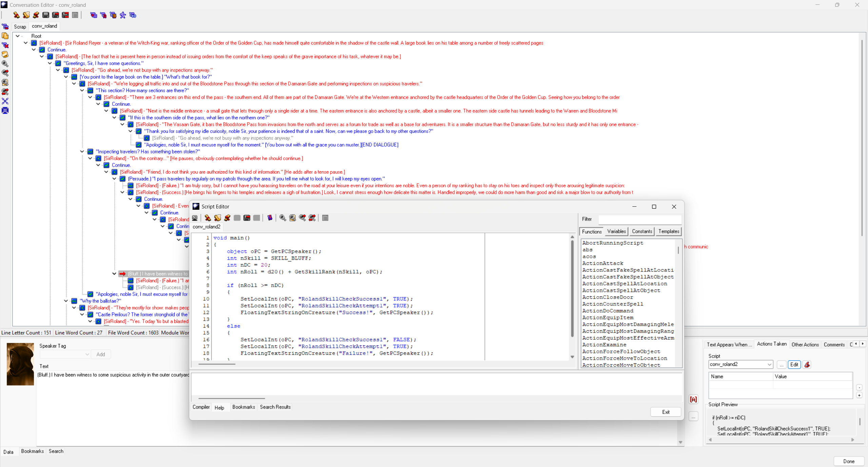The height and width of the screenshot is (467, 868).
Task: Click the right arrow scrolling the properties tabs
Action: 863,344
